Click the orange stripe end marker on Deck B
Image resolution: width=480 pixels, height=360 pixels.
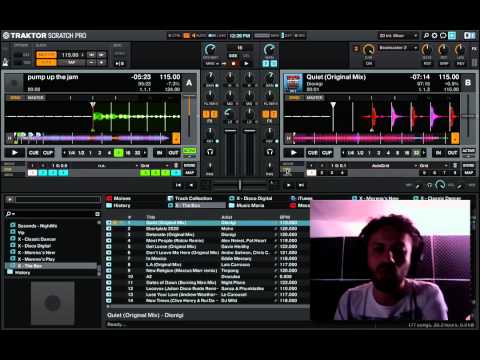[455, 138]
